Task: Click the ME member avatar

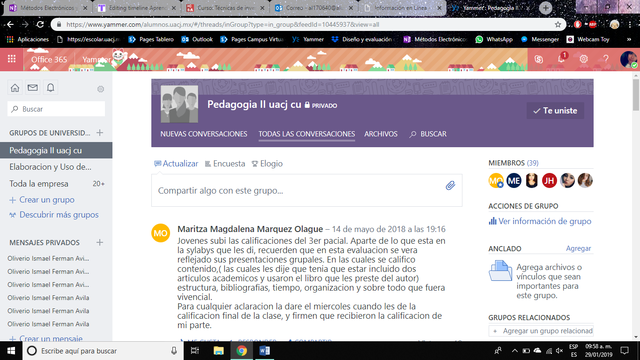Action: [514, 180]
